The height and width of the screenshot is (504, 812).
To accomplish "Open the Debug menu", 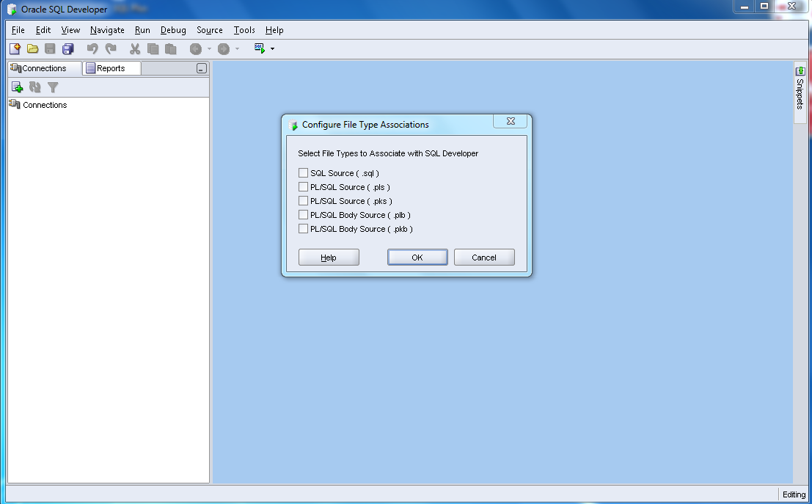I will 173,30.
